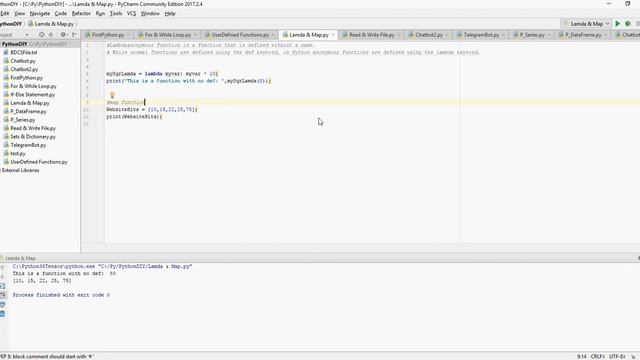Select Chatbot2.py in project tree
Image resolution: width=640 pixels, height=360 pixels.
pos(24,69)
